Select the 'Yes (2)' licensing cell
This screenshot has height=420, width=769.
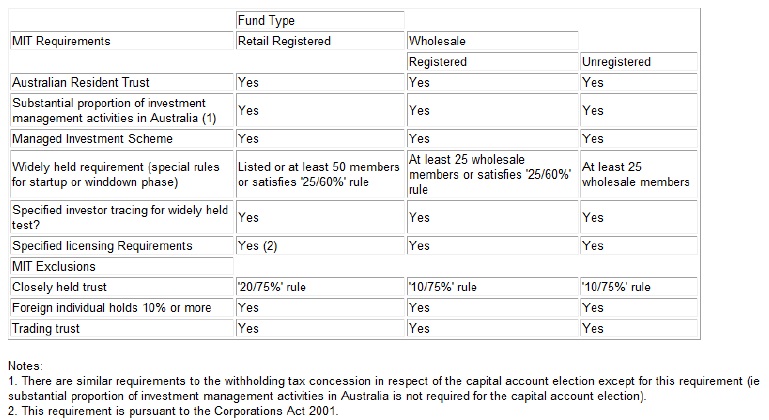click(x=320, y=246)
